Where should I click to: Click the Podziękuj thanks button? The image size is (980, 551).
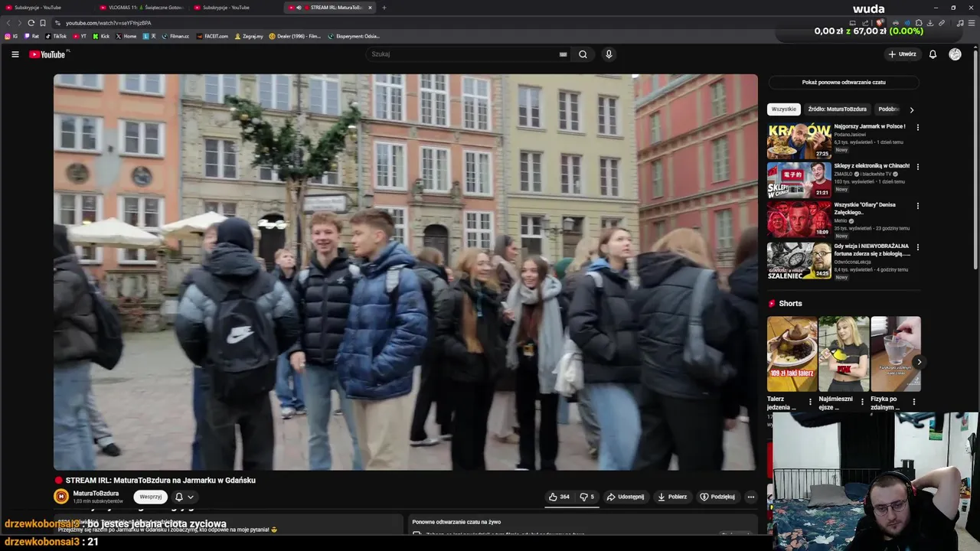[717, 497]
